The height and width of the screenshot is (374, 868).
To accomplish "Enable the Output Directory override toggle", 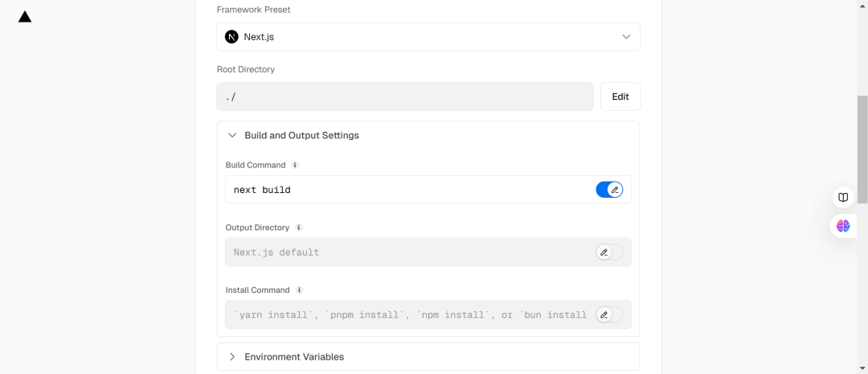I will point(609,253).
